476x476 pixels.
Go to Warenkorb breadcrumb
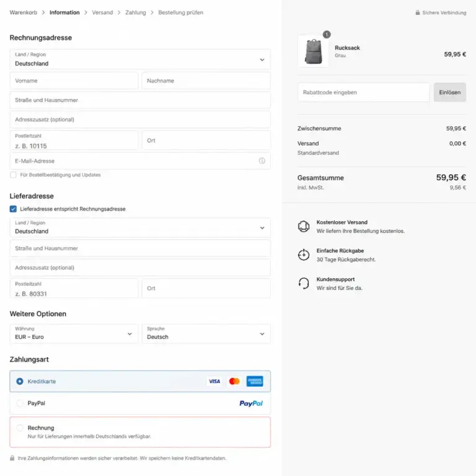pos(24,12)
